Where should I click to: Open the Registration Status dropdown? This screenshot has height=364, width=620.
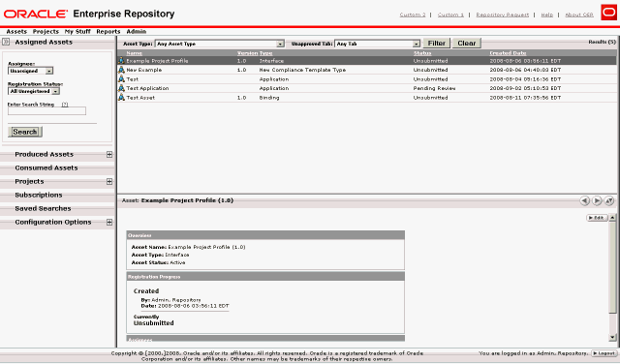(x=34, y=91)
